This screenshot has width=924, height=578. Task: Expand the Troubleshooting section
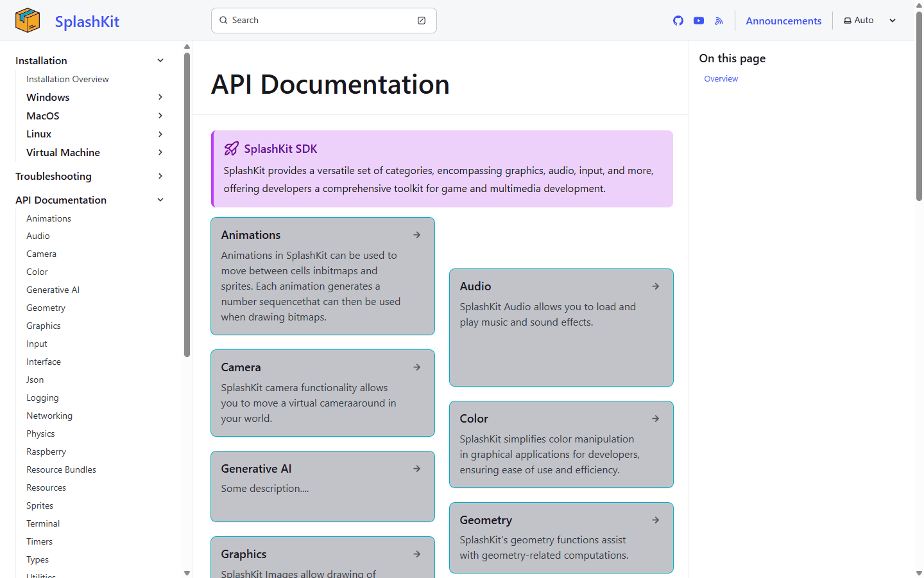160,176
